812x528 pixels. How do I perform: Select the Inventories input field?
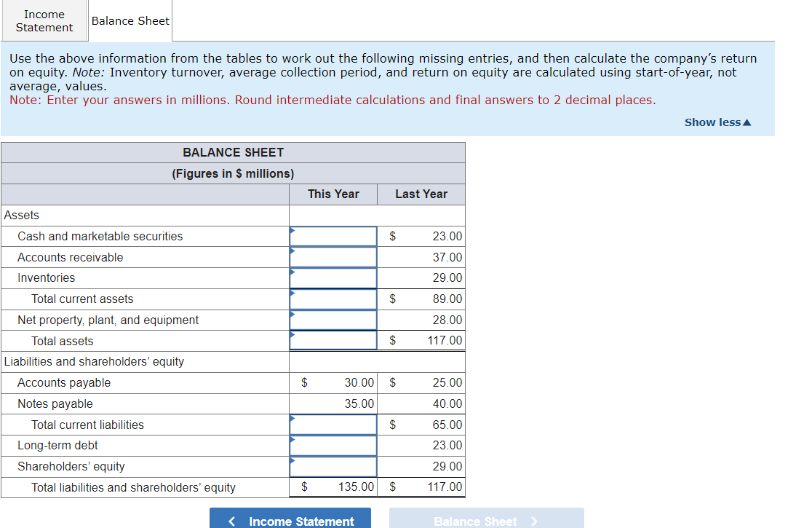(x=333, y=277)
